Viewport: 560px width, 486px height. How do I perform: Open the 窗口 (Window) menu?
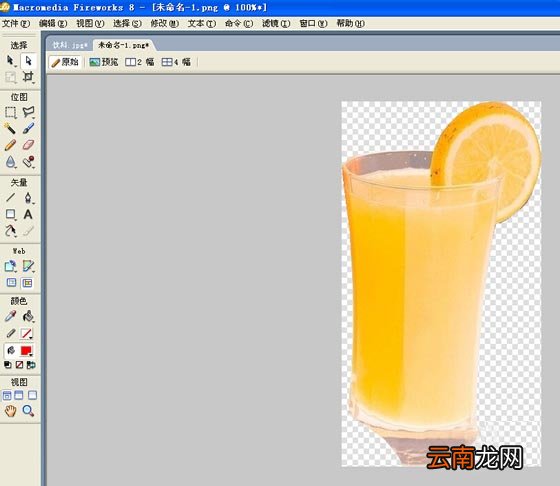[313, 24]
